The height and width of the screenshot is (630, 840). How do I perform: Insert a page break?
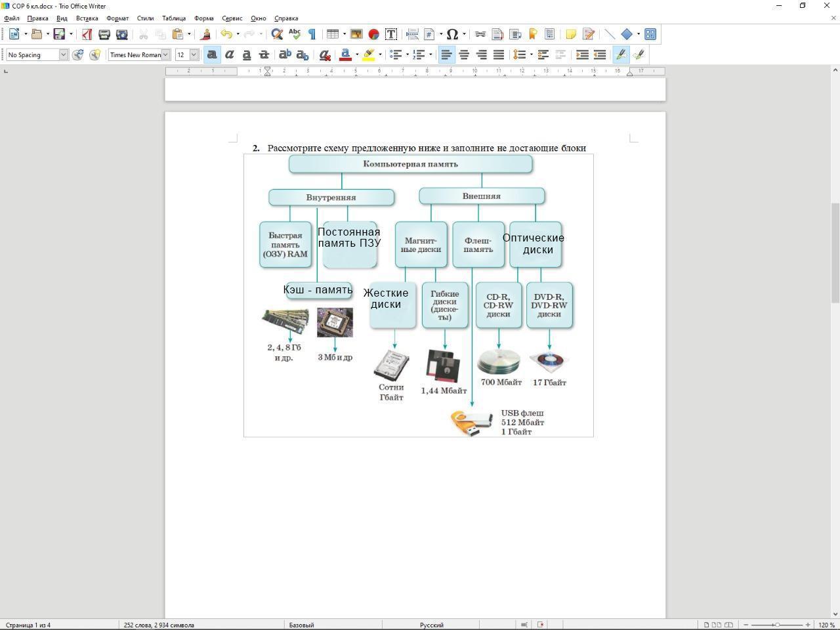(x=413, y=34)
